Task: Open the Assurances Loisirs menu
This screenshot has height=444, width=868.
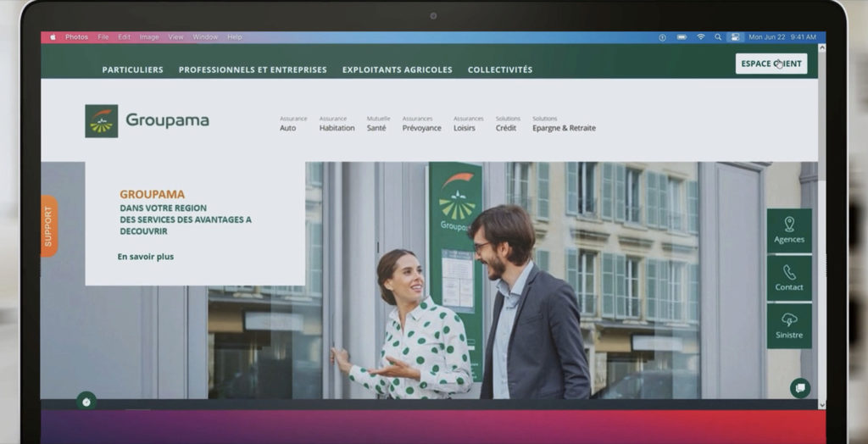Action: pos(468,124)
